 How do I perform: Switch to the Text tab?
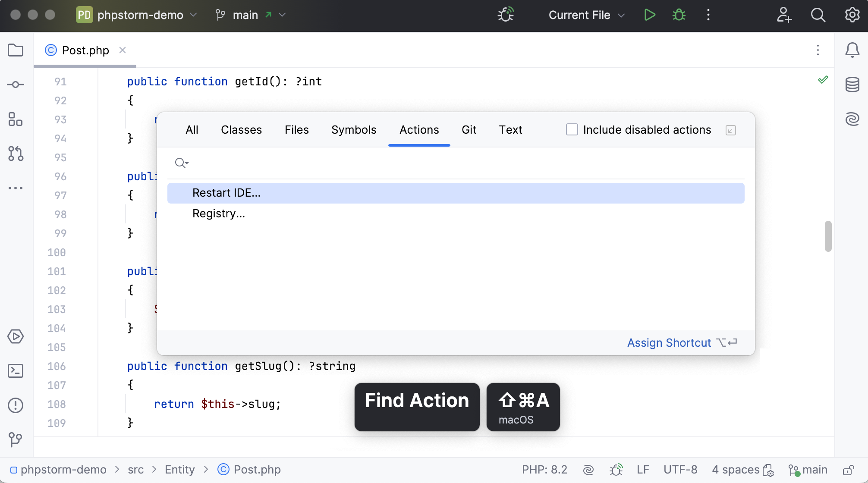511,129
